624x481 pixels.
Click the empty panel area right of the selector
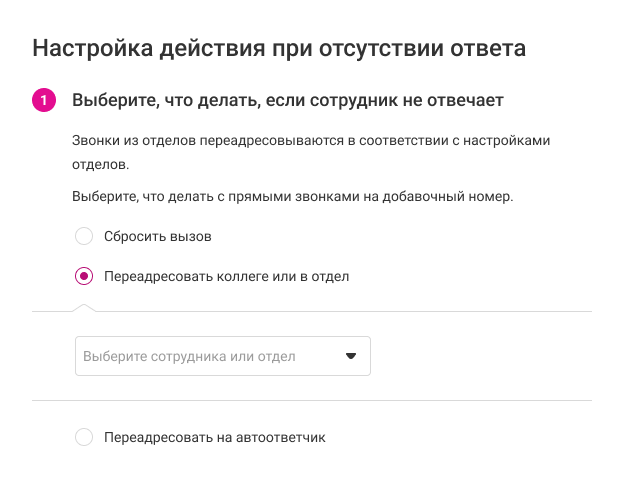480,356
